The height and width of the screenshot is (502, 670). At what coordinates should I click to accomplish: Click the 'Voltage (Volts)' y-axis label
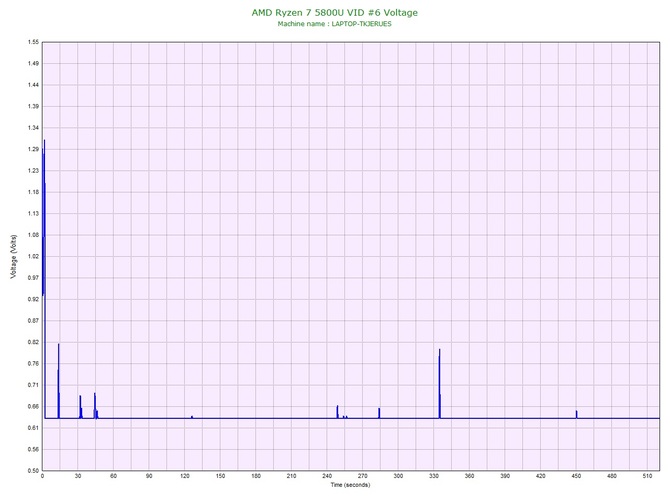point(14,257)
